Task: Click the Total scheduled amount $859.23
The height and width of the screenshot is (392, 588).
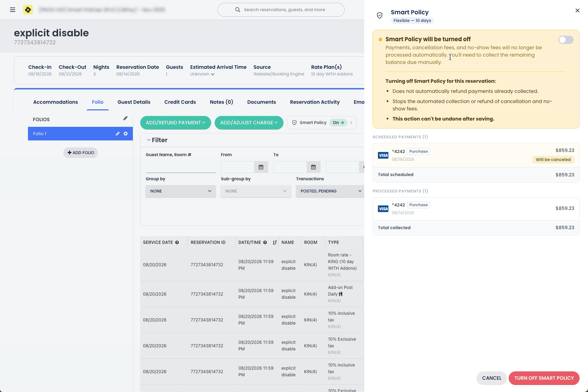Action: 565,175
